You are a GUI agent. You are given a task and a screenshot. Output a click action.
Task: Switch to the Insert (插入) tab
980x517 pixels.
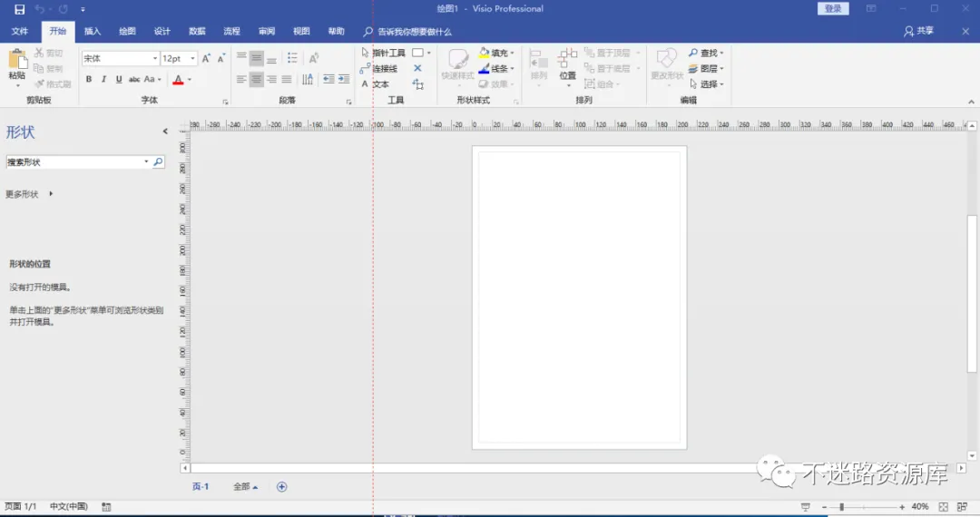click(x=93, y=31)
